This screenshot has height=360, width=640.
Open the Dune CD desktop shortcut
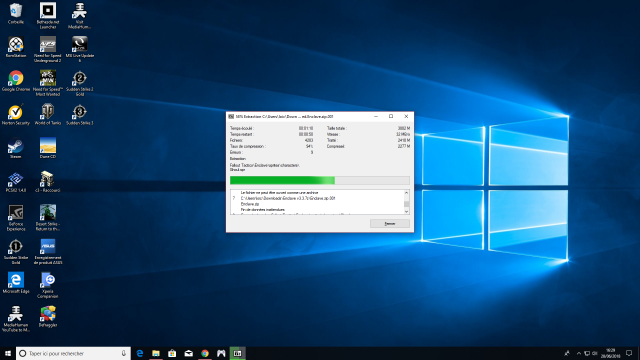[x=48, y=148]
